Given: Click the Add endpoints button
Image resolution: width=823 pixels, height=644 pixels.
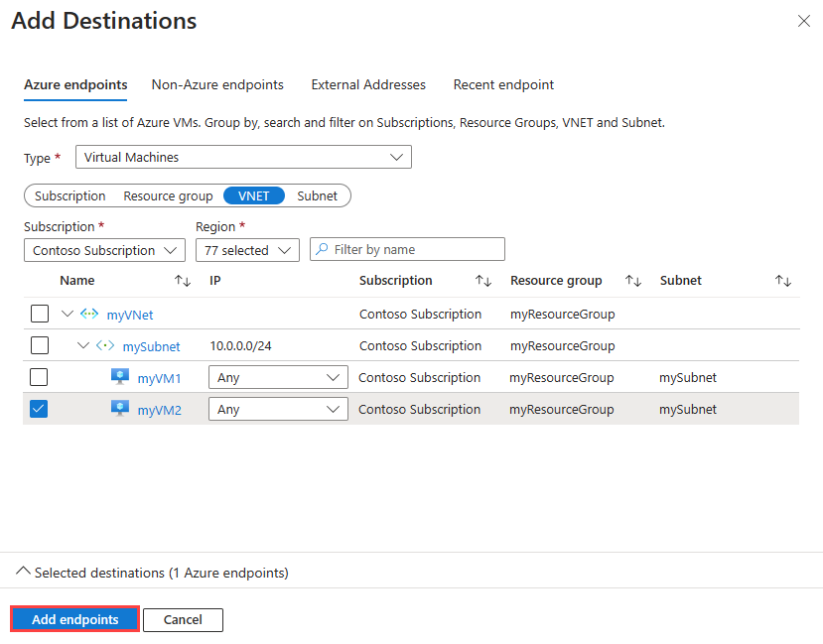Looking at the screenshot, I should (75, 619).
